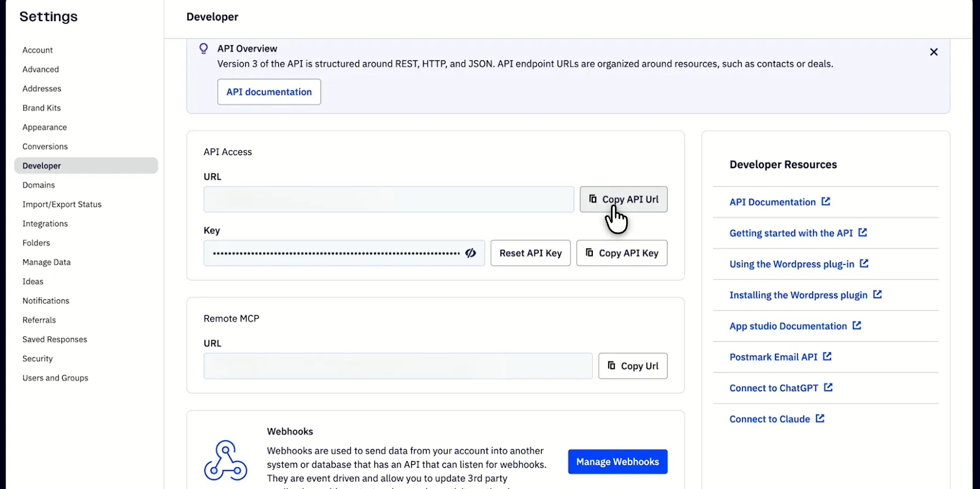Click external-link icon beside Installing the Wordpress plugin
The height and width of the screenshot is (489, 980).
point(877,295)
